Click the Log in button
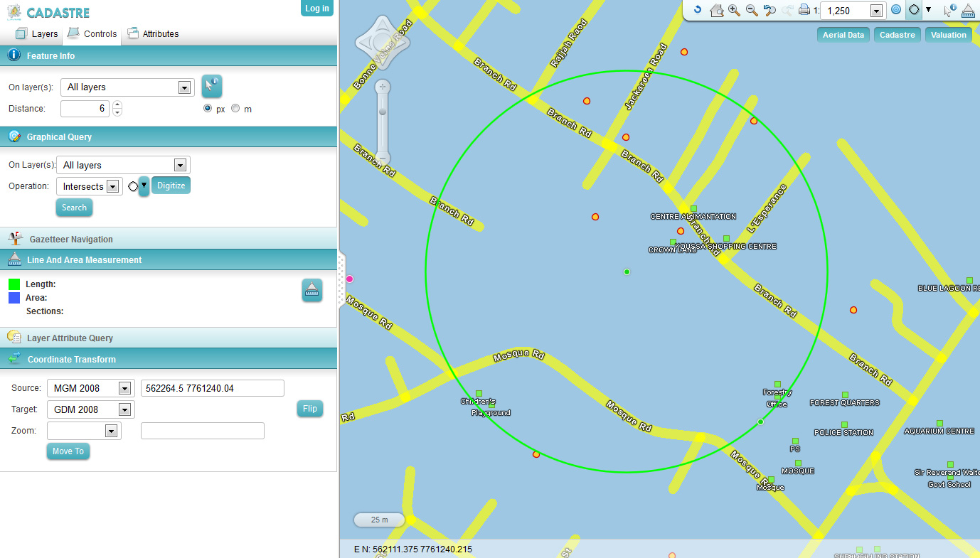This screenshot has height=558, width=980. (x=317, y=8)
